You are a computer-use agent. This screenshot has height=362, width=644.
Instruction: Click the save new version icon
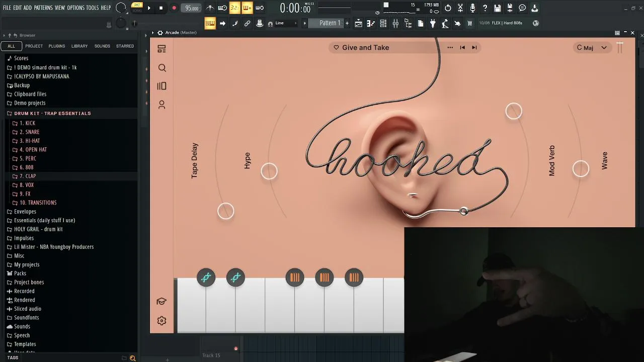click(510, 8)
